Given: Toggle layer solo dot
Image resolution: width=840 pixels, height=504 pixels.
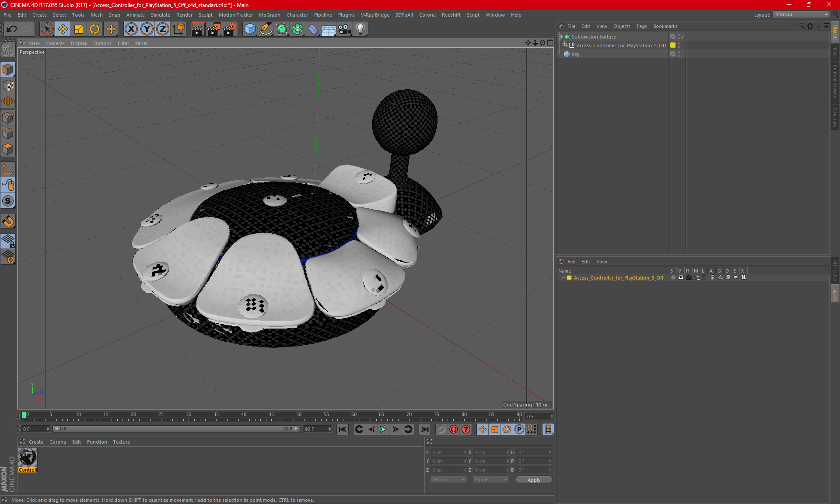Looking at the screenshot, I should point(673,278).
